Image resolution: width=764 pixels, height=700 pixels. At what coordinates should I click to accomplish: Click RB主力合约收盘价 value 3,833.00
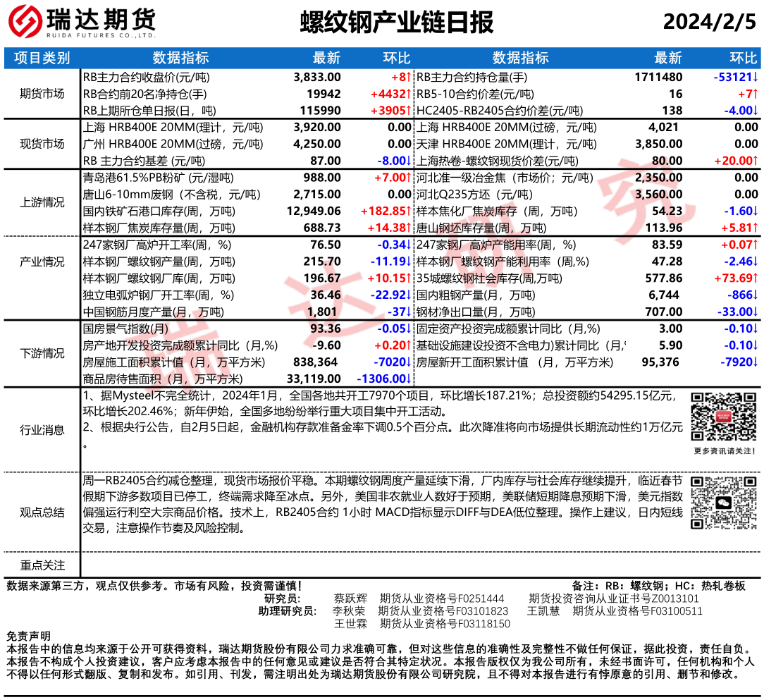coord(317,77)
